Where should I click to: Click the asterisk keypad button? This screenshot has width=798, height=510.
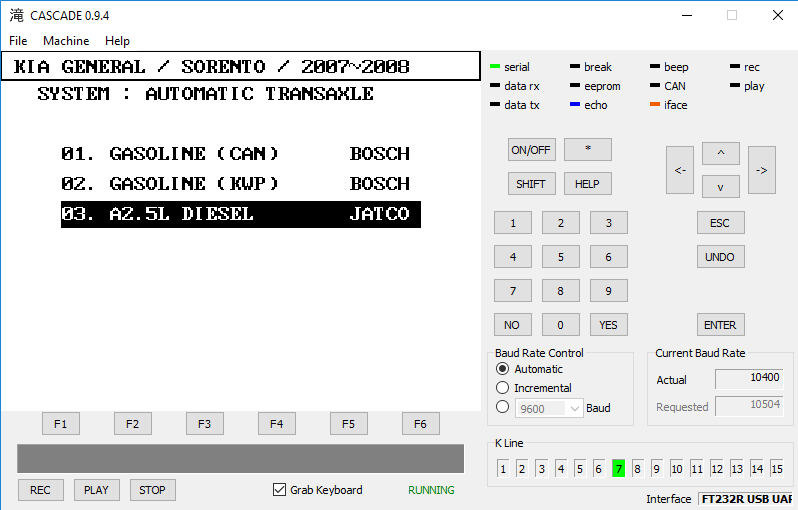point(588,150)
